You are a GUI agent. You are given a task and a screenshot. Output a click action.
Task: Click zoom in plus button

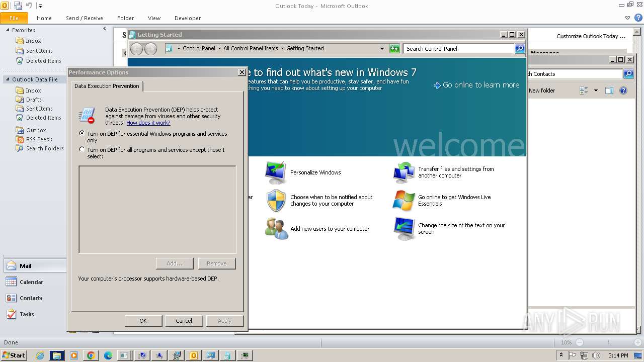point(637,342)
